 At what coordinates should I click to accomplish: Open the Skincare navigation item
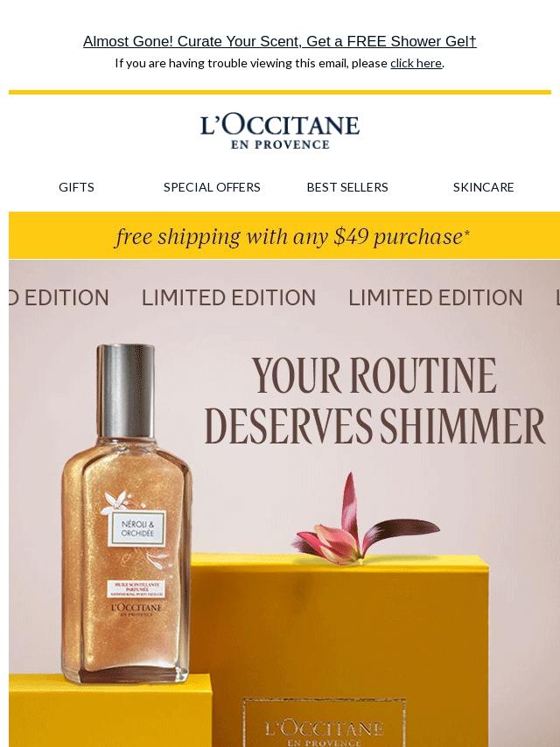pyautogui.click(x=483, y=187)
